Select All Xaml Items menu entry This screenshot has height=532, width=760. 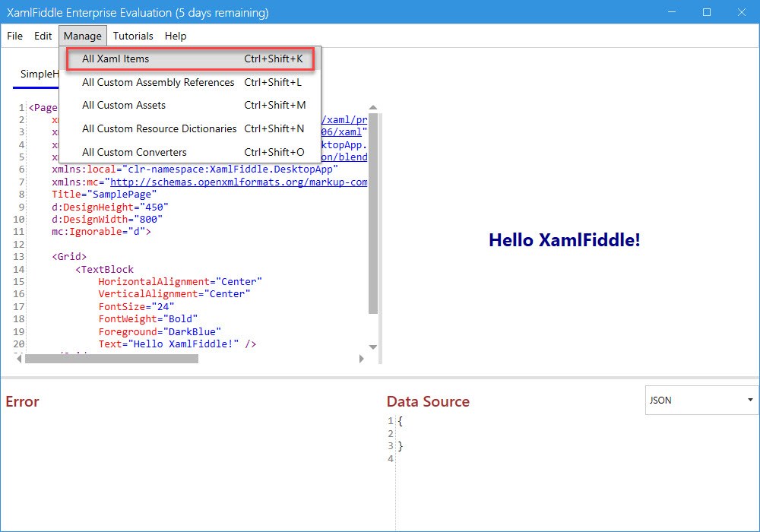point(191,59)
